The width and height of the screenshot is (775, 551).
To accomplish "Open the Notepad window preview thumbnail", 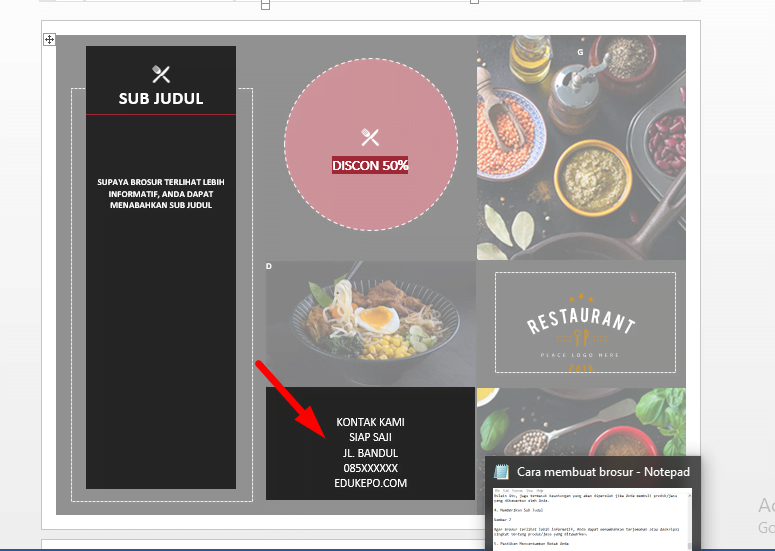I will coord(590,518).
